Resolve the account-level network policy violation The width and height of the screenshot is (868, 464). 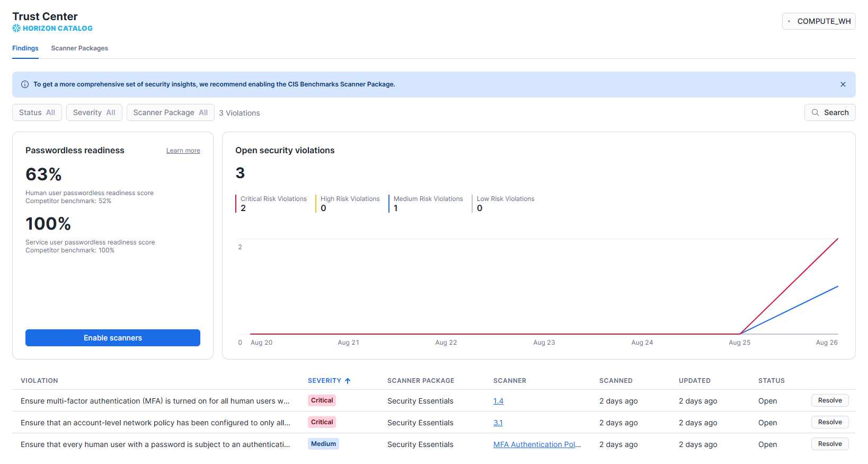[829, 422]
